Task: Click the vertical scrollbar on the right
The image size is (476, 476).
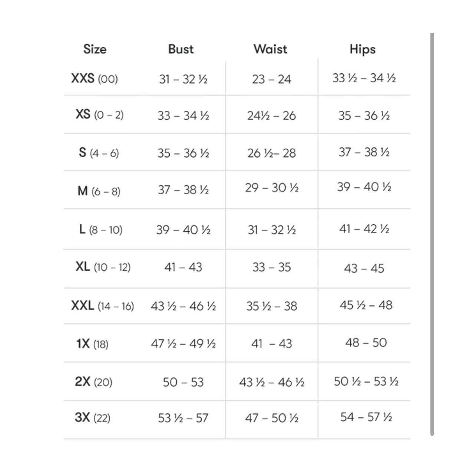Action: click(432, 234)
